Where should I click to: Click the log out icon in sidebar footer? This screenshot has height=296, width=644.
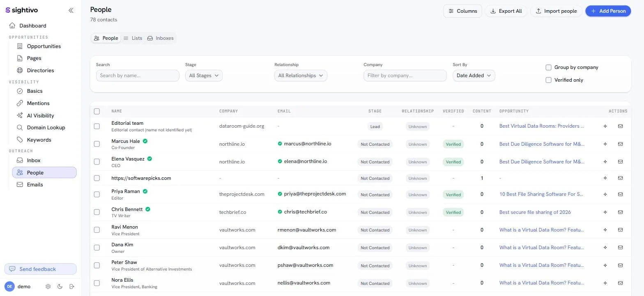tap(72, 287)
